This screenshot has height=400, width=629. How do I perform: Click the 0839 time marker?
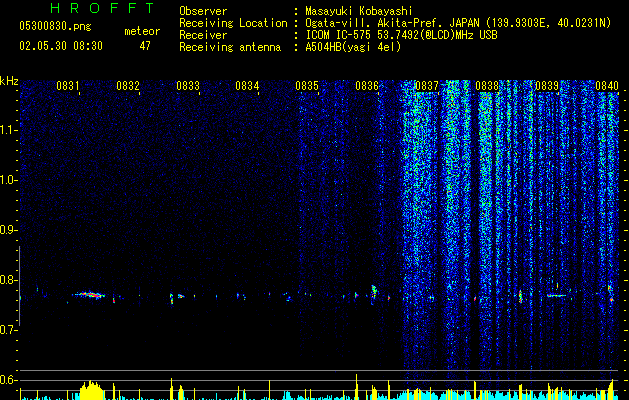click(x=547, y=86)
